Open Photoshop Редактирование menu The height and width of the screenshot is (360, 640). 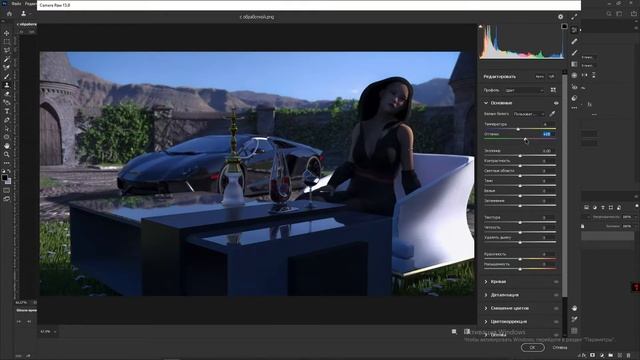[x=31, y=3]
